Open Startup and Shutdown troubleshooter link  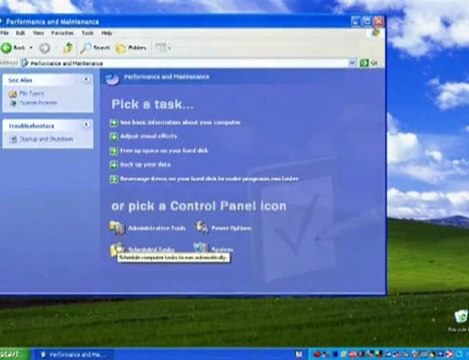46,139
